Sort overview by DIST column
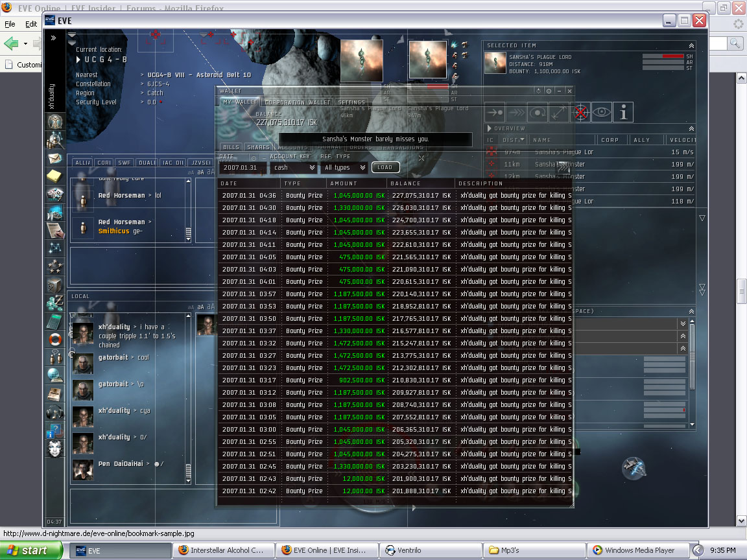 click(513, 140)
